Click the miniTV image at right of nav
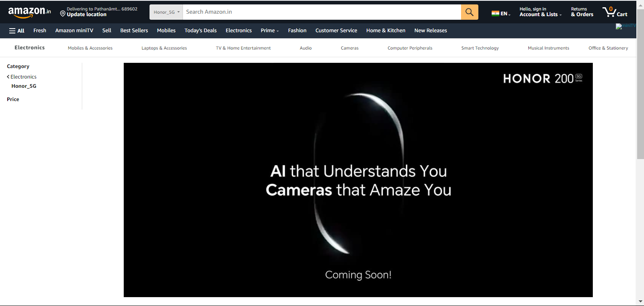Screen dimensions: 644x306 point(625,26)
